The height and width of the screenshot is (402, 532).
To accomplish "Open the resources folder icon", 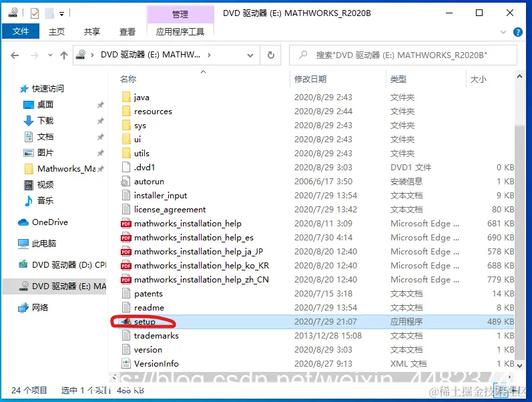I will pyautogui.click(x=126, y=111).
